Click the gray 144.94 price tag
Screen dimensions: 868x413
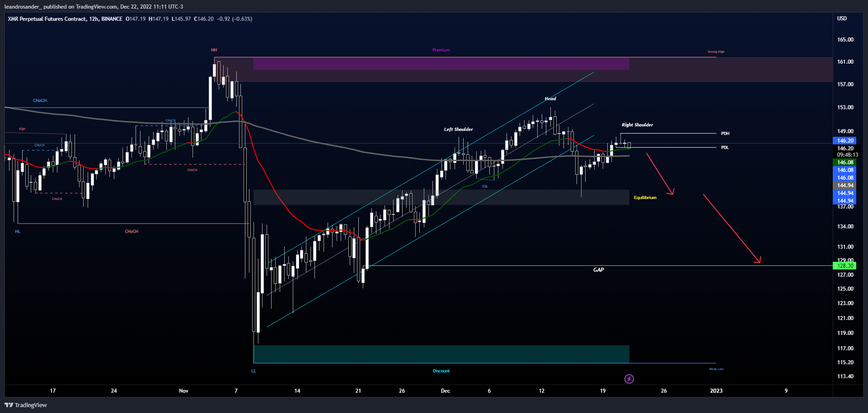[845, 186]
